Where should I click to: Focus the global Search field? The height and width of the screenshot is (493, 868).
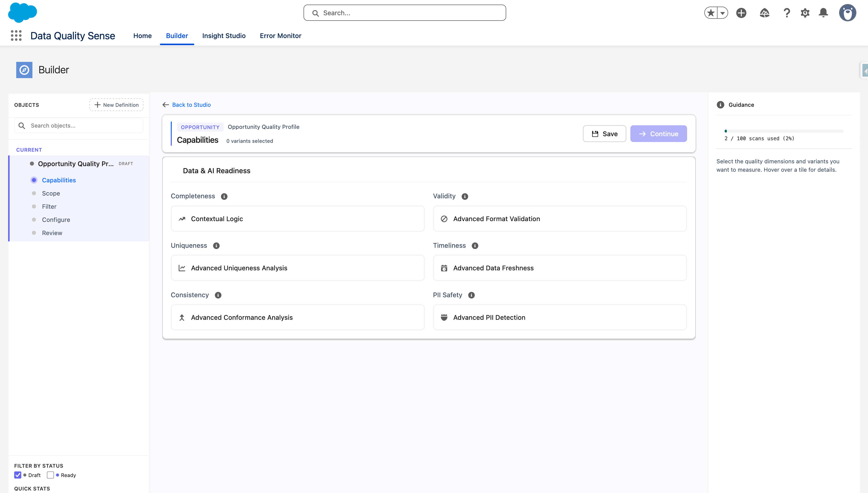click(405, 13)
